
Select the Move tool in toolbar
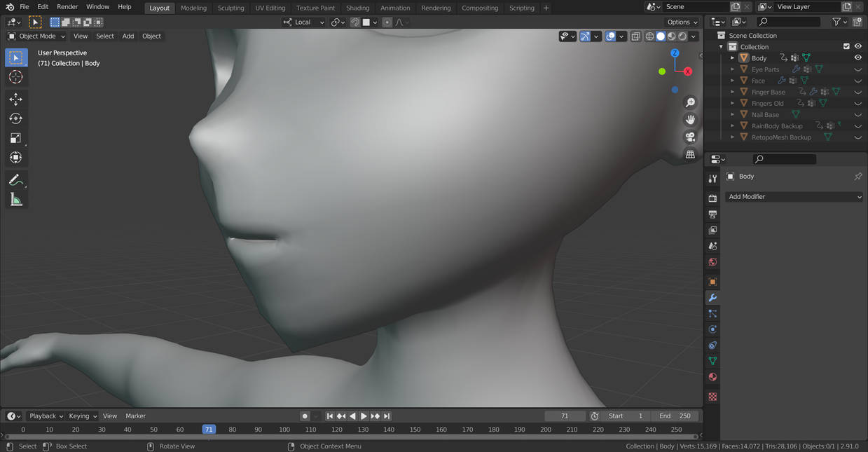tap(15, 99)
